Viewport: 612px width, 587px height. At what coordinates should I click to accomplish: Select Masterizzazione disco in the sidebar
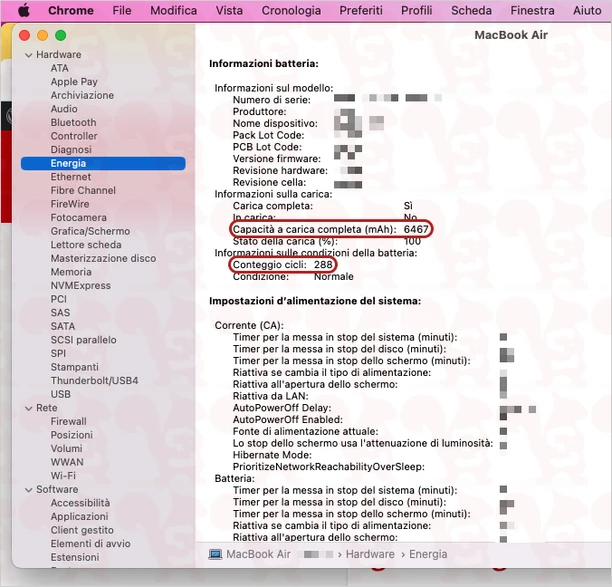pos(103,258)
